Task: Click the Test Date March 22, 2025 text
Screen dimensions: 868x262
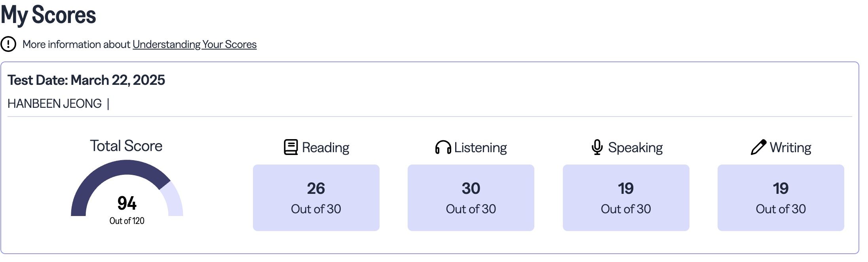Action: tap(86, 80)
